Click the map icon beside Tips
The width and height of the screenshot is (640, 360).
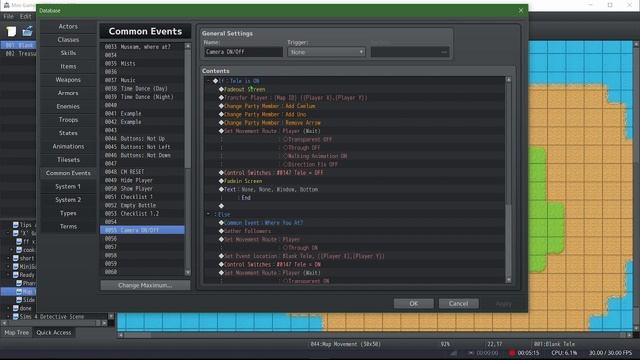(x=16, y=225)
